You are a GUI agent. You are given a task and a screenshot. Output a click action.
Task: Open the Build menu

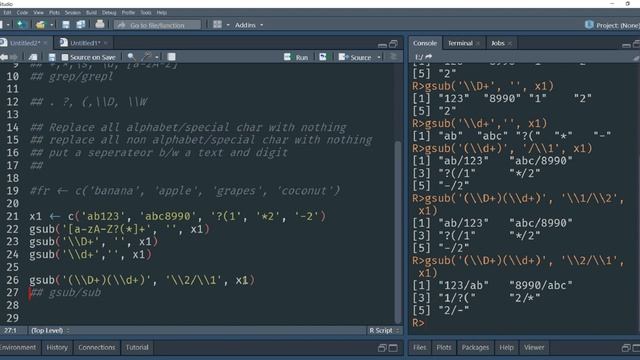tap(91, 13)
